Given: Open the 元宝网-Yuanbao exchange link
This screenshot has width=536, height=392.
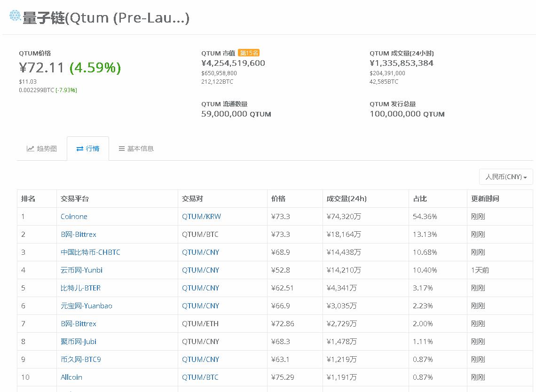Looking at the screenshot, I should click(86, 306).
